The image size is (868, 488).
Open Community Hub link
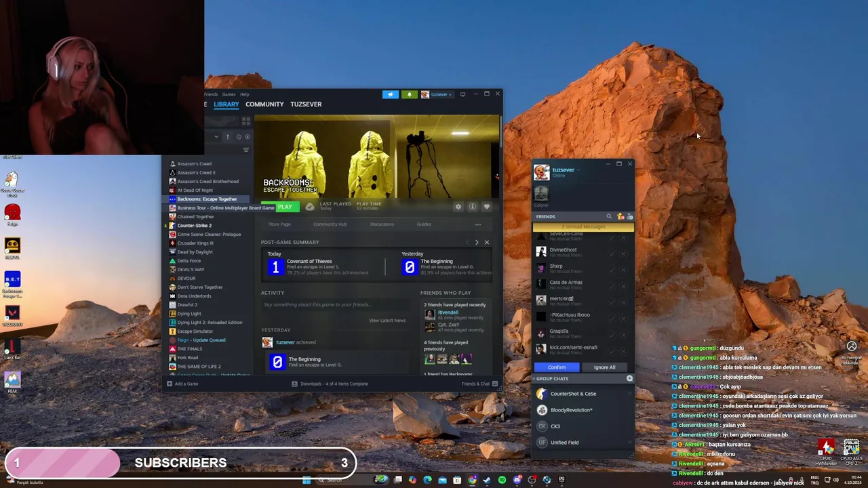click(x=330, y=224)
